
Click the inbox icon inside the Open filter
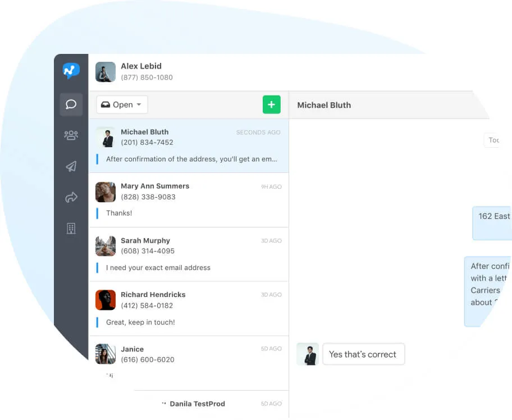(x=107, y=104)
